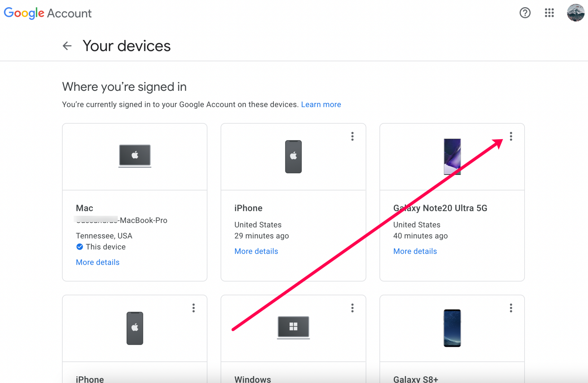588x383 pixels.
Task: Click the help question mark icon
Action: point(525,13)
